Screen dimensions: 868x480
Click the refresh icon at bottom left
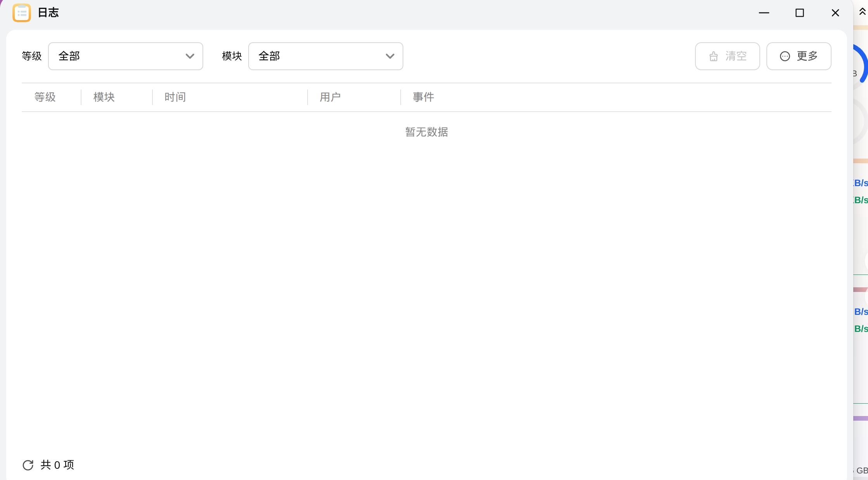click(28, 465)
